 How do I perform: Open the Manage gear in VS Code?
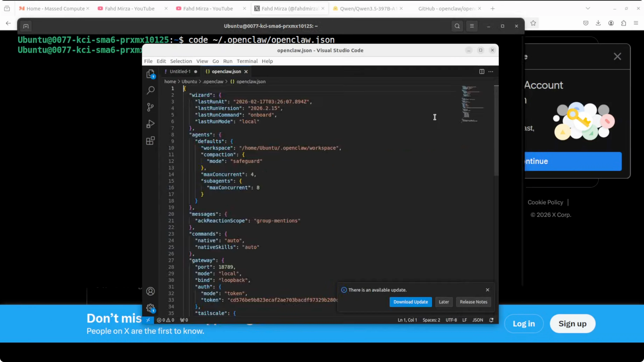point(150,308)
